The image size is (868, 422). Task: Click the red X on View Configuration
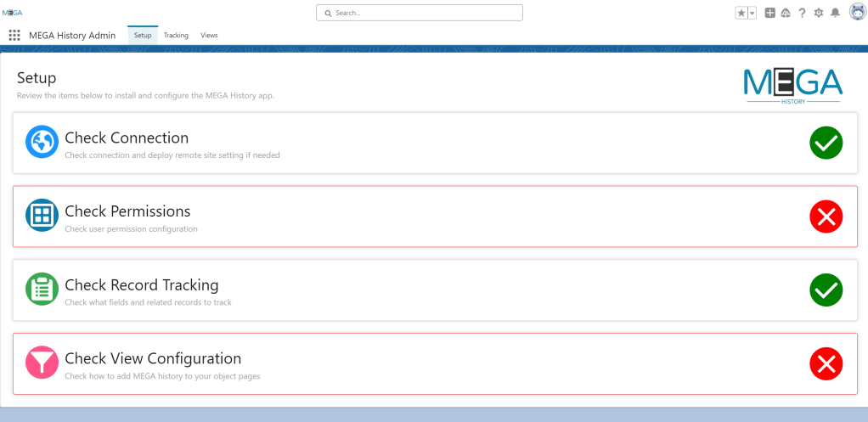coord(826,363)
